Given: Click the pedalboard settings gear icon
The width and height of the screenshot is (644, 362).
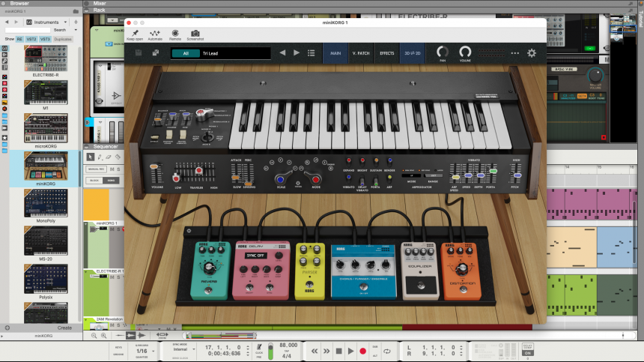Looking at the screenshot, I should pyautogui.click(x=189, y=231).
